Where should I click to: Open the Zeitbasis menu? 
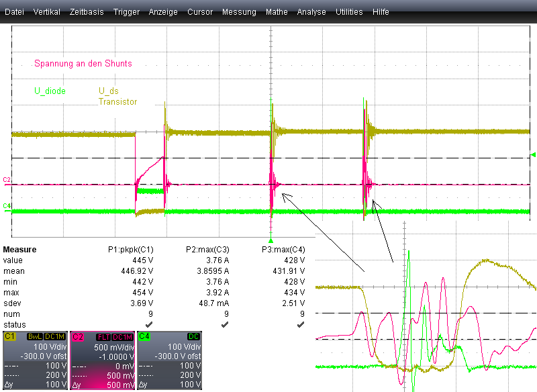(x=87, y=12)
